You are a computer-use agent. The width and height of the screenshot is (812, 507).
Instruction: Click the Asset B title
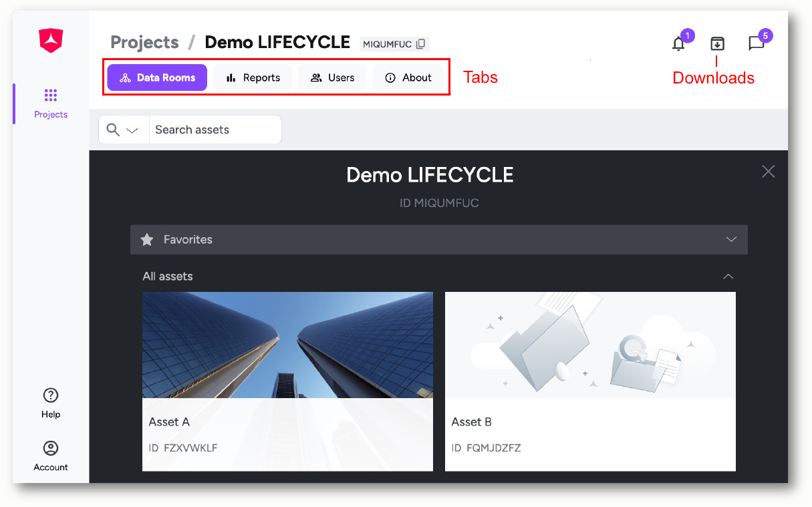[472, 422]
